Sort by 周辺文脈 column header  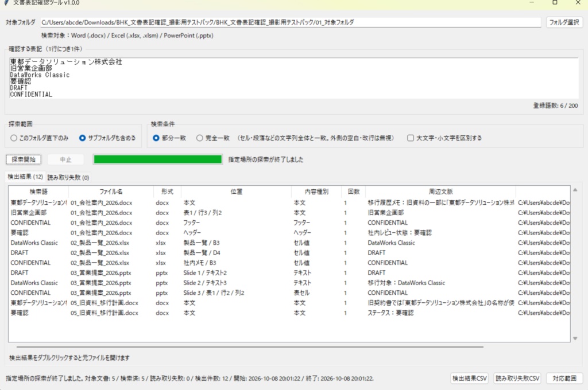440,192
